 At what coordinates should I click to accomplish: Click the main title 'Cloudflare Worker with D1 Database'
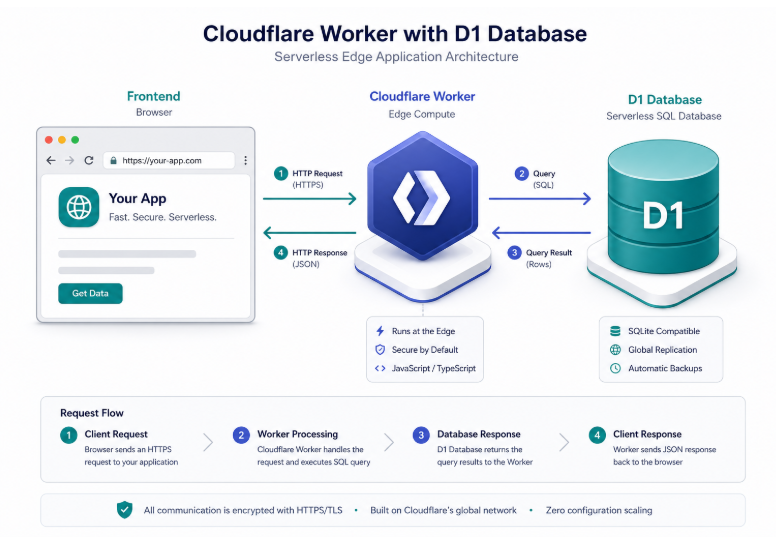click(395, 34)
